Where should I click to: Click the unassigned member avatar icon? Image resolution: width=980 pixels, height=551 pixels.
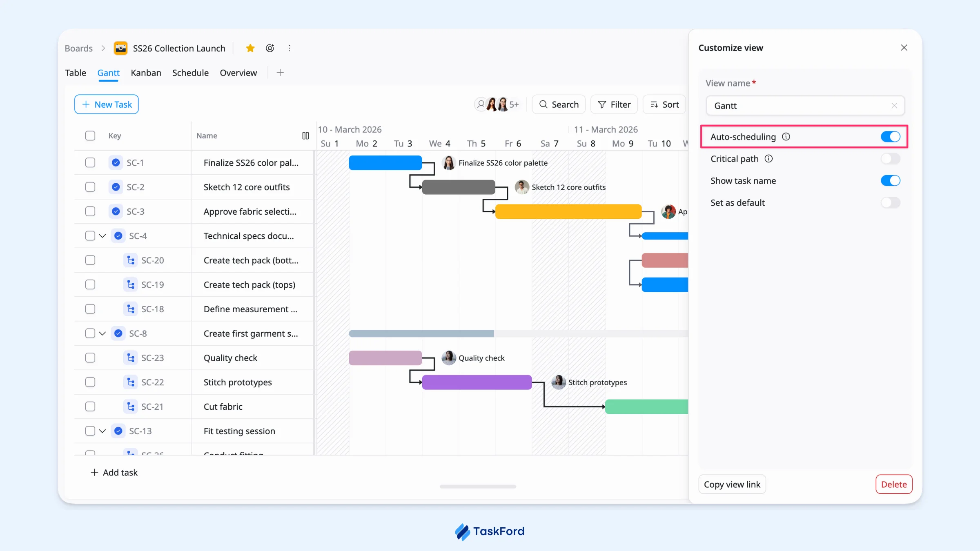tap(481, 104)
